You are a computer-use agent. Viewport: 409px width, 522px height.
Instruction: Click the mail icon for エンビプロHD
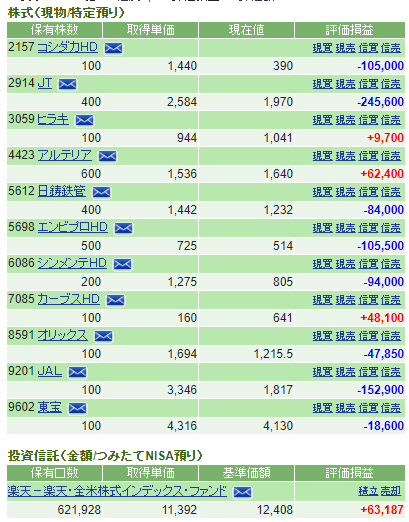(123, 228)
